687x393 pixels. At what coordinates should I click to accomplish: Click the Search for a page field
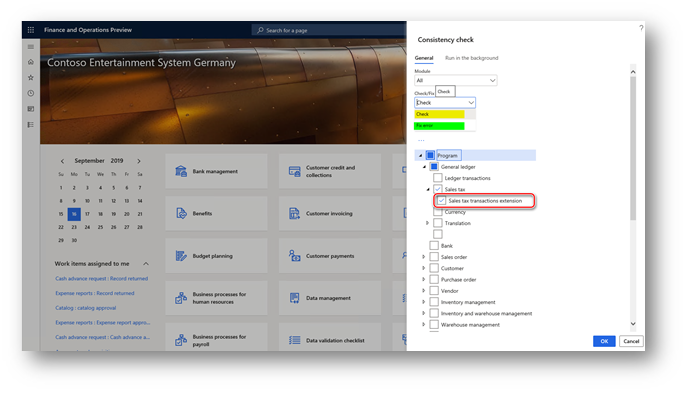(x=329, y=30)
